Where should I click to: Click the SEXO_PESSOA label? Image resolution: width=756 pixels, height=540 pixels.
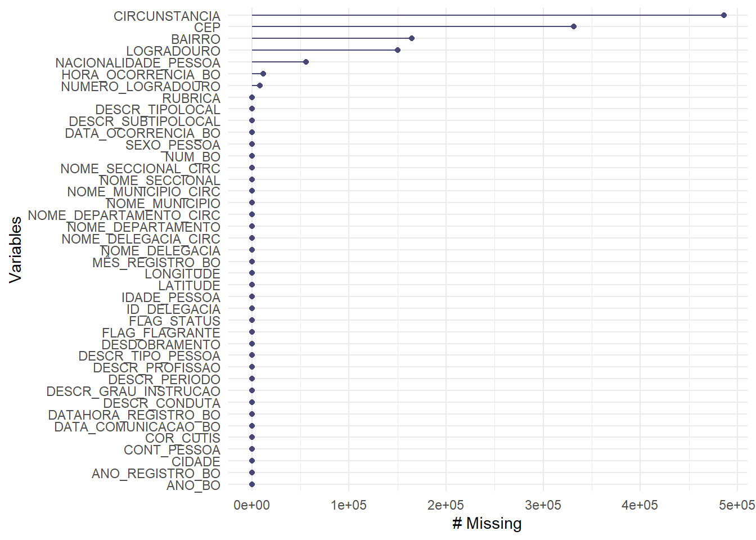[173, 145]
